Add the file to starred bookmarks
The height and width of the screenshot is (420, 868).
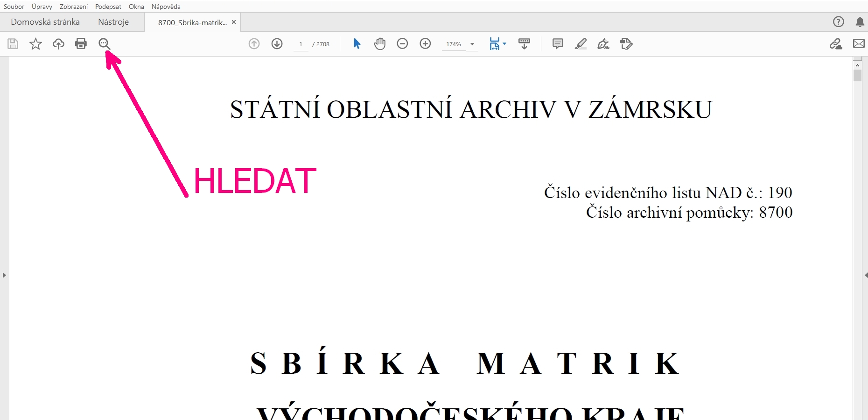pyautogui.click(x=35, y=44)
